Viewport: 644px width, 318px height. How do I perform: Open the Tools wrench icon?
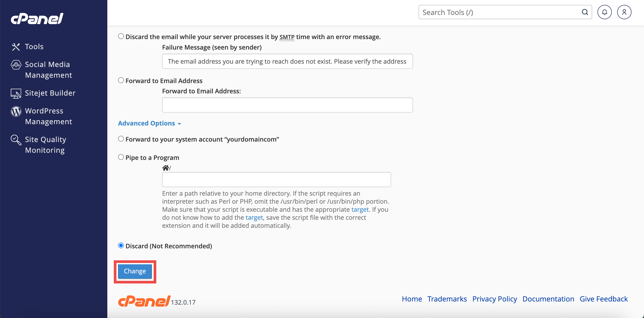click(x=16, y=47)
